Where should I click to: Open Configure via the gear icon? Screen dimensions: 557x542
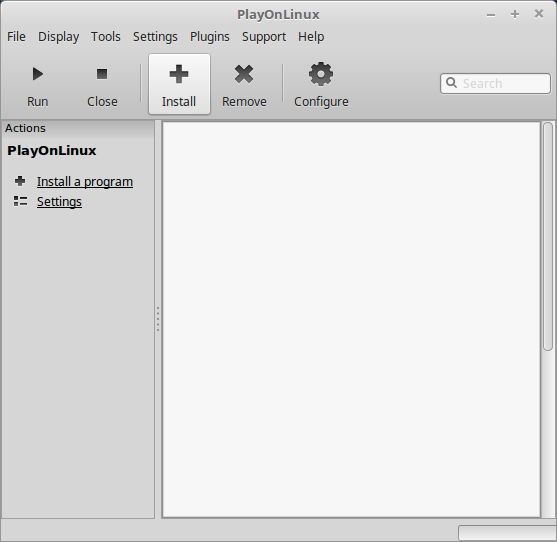[321, 74]
